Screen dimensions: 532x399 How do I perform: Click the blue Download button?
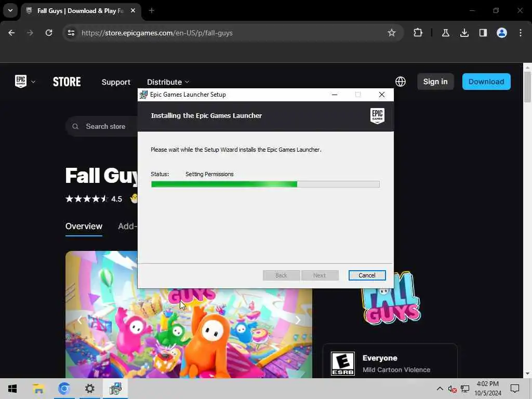(486, 82)
